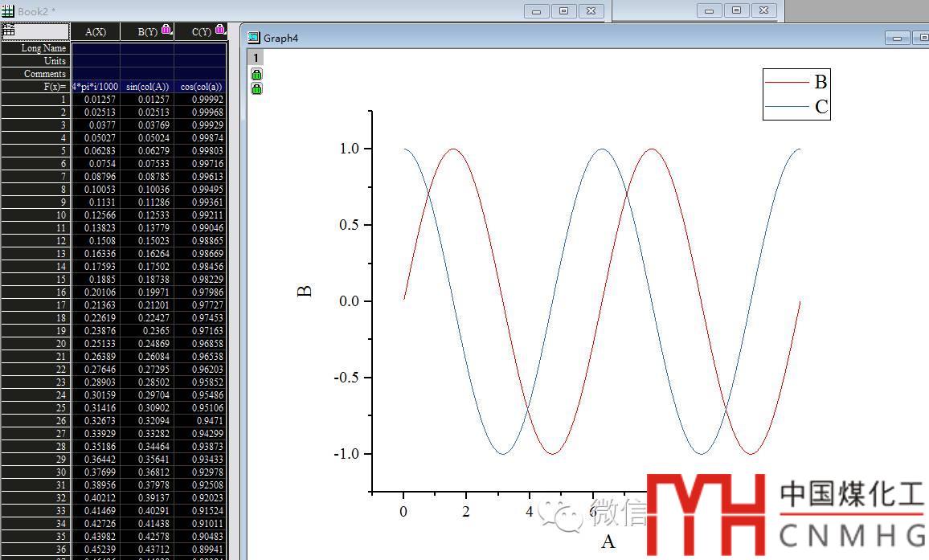Image resolution: width=929 pixels, height=560 pixels.
Task: Select layer 1 icon in Graph4
Action: click(x=256, y=57)
